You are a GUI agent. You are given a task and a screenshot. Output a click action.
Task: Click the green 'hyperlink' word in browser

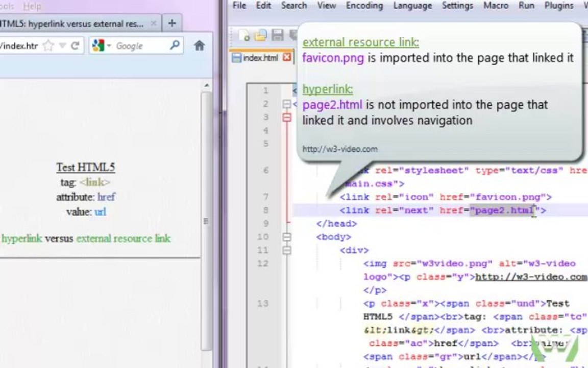pos(22,239)
